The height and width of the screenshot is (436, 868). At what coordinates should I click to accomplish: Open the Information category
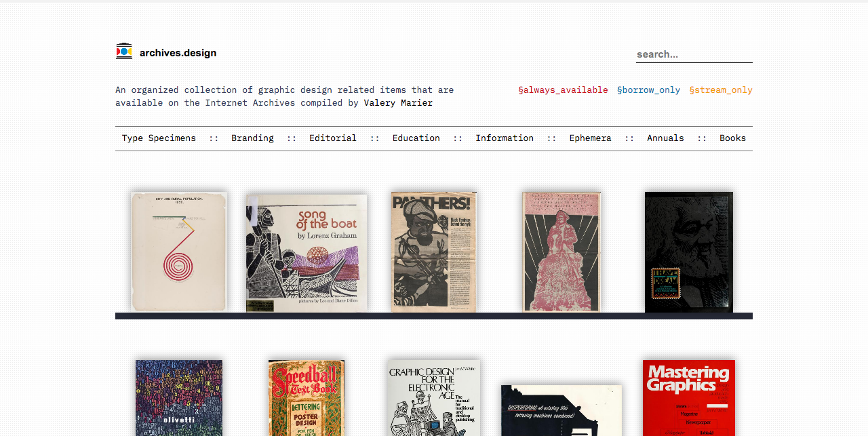coord(505,138)
